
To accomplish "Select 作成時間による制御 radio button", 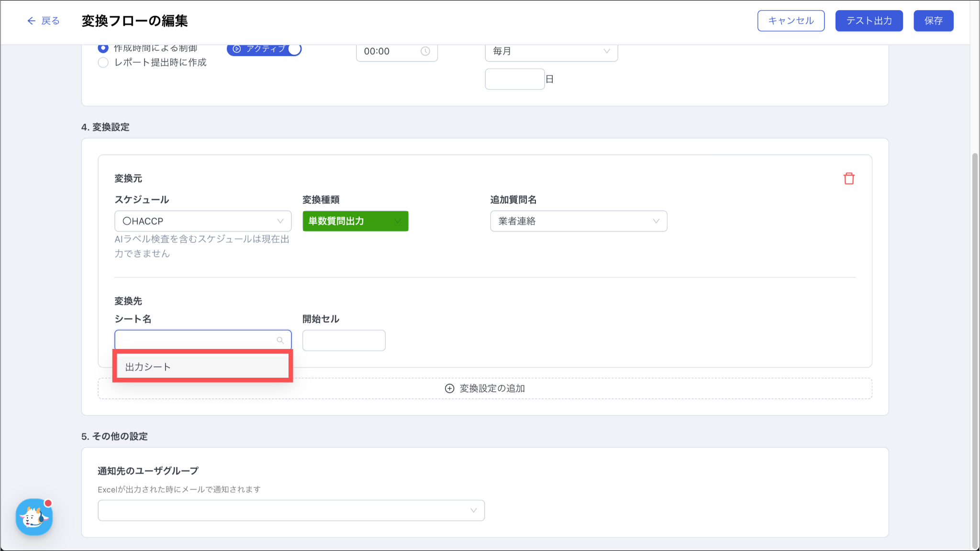I will click(x=103, y=48).
